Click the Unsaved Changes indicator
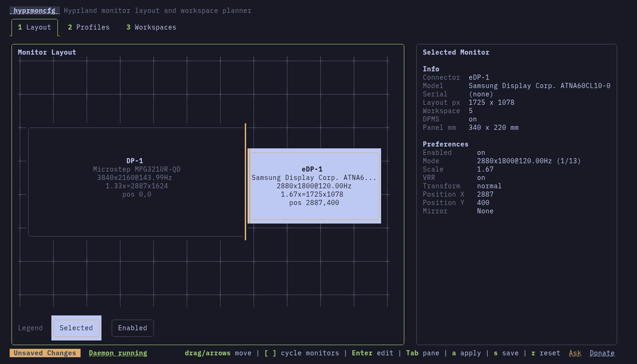 click(x=45, y=353)
